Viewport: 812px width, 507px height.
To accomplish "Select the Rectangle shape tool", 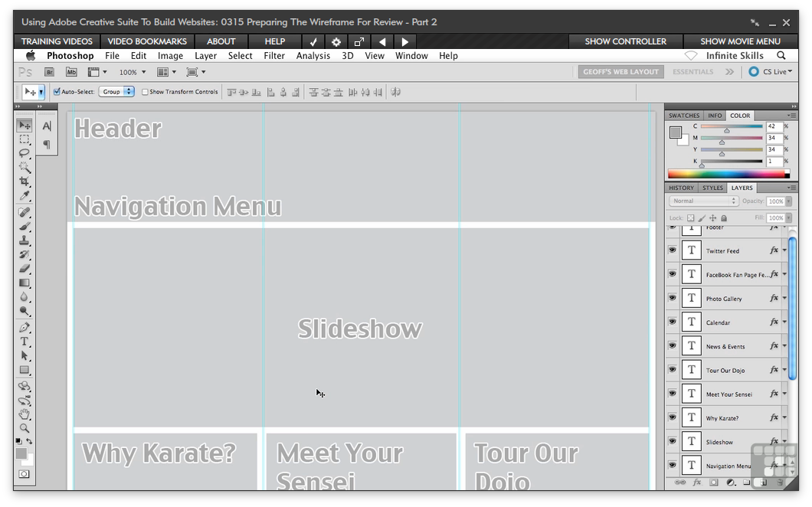I will tap(25, 370).
